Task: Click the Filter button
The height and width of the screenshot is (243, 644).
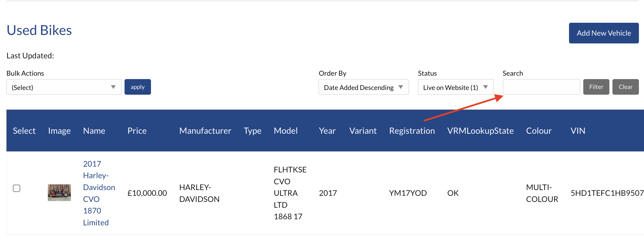Action: pos(596,87)
